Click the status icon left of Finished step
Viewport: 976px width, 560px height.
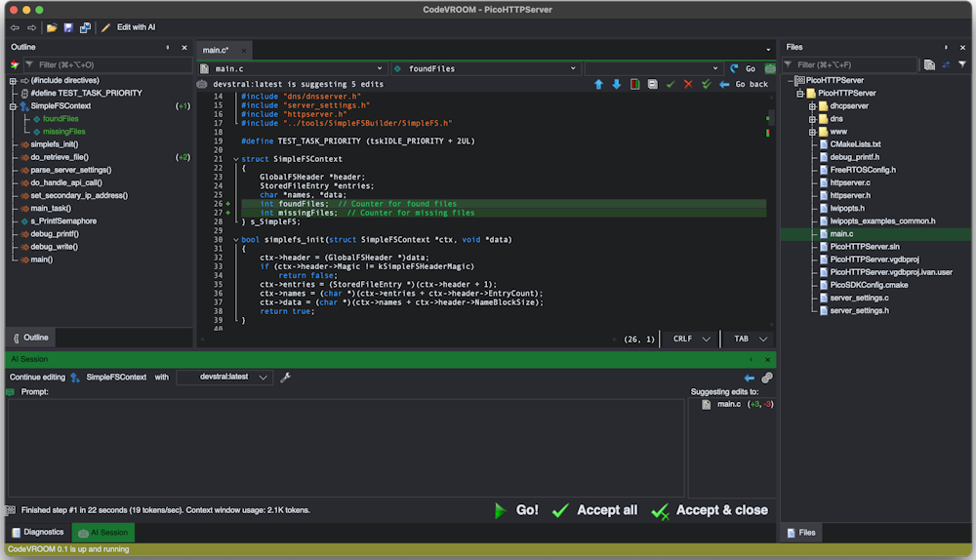coord(10,510)
